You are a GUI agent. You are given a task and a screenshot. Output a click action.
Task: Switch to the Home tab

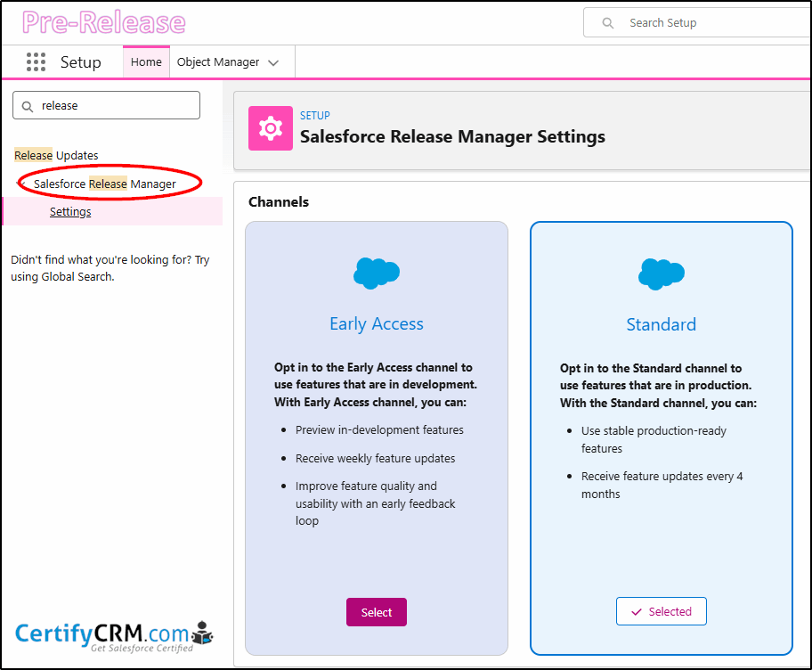pos(146,62)
